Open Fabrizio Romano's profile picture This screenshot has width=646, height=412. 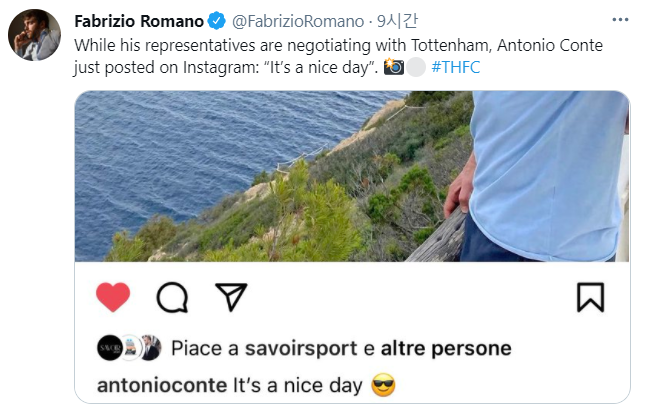point(34,37)
